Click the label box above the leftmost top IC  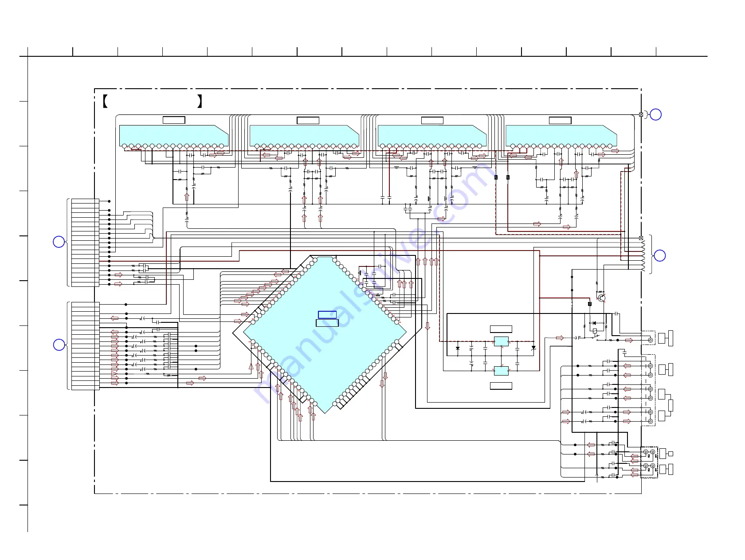pyautogui.click(x=174, y=120)
